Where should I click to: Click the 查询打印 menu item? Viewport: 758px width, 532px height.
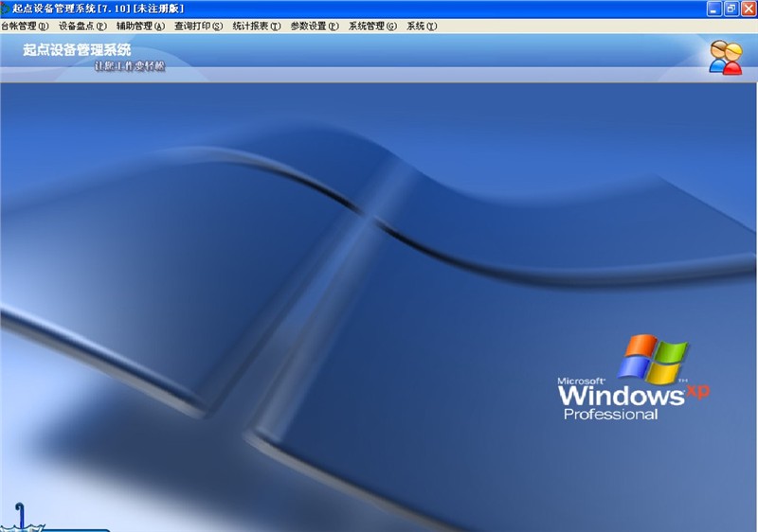(x=198, y=27)
